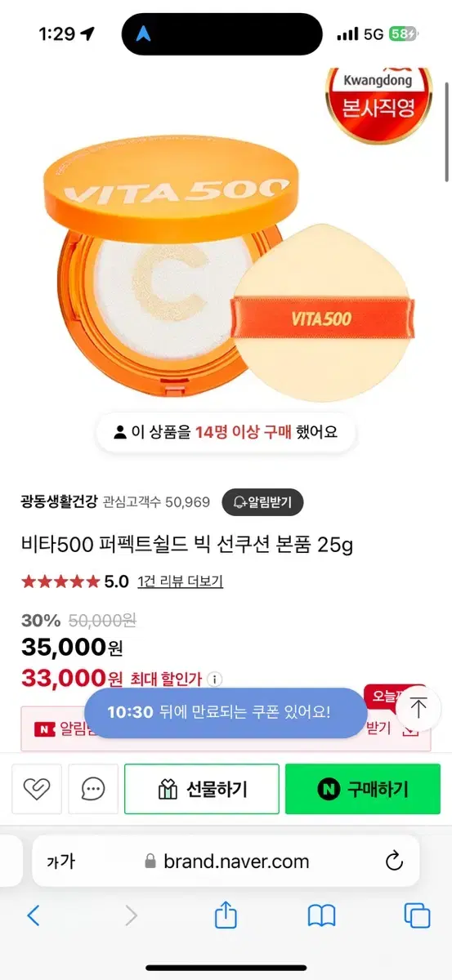This screenshot has height=980, width=452.
Task: Open the chat inquiry speech bubble icon
Action: tap(93, 789)
